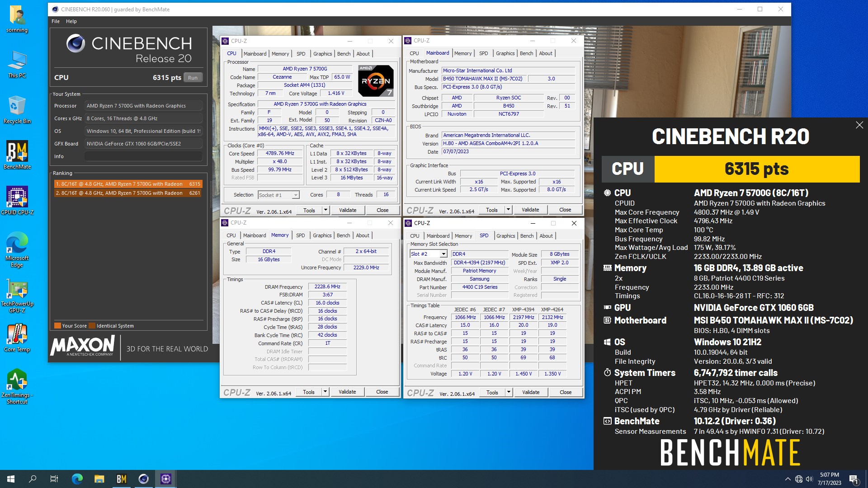Open the somning user folder desktop icon
Viewport: 868px width, 488px height.
pos(17,19)
